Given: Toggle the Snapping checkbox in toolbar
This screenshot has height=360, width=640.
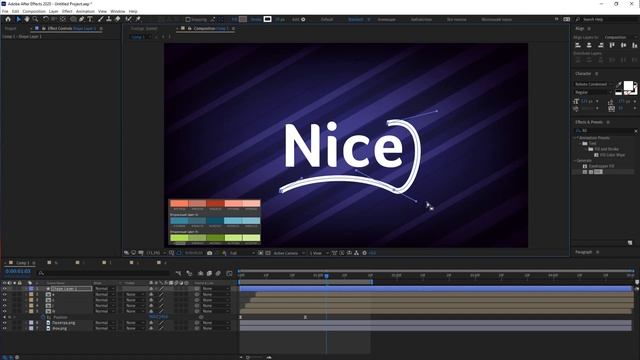Looking at the screenshot, I should click(x=188, y=19).
